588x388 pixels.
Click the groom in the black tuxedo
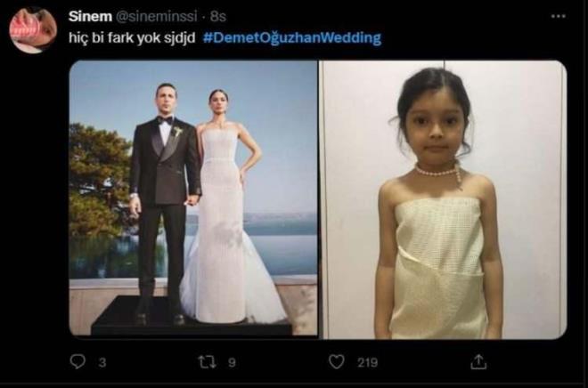164,196
